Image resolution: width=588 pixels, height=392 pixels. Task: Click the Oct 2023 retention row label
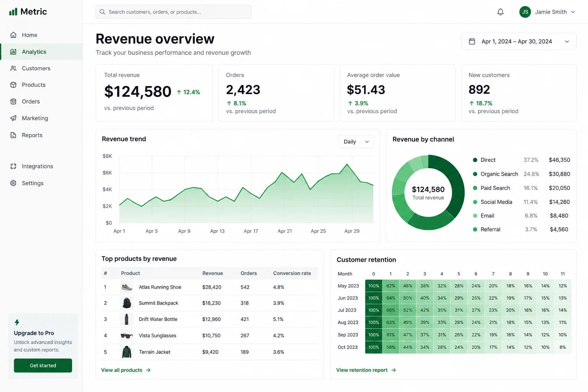(348, 347)
